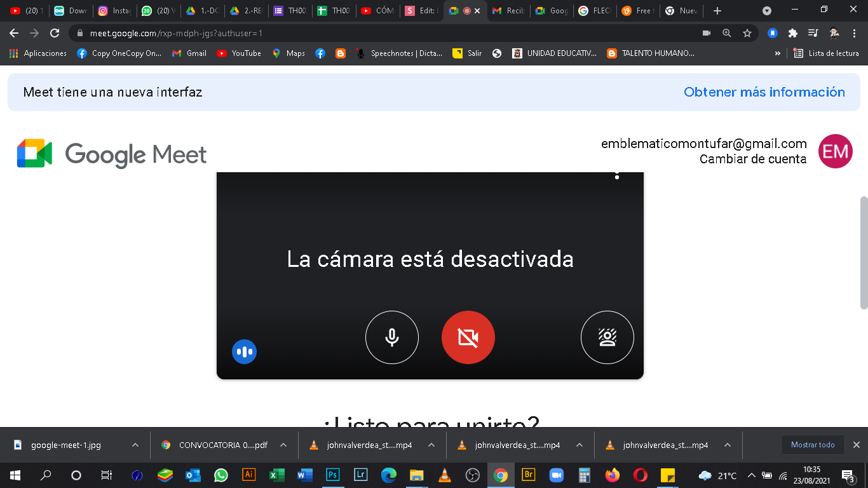Switch to the FLEC Google tab
This screenshot has width=868, height=488.
click(x=595, y=11)
